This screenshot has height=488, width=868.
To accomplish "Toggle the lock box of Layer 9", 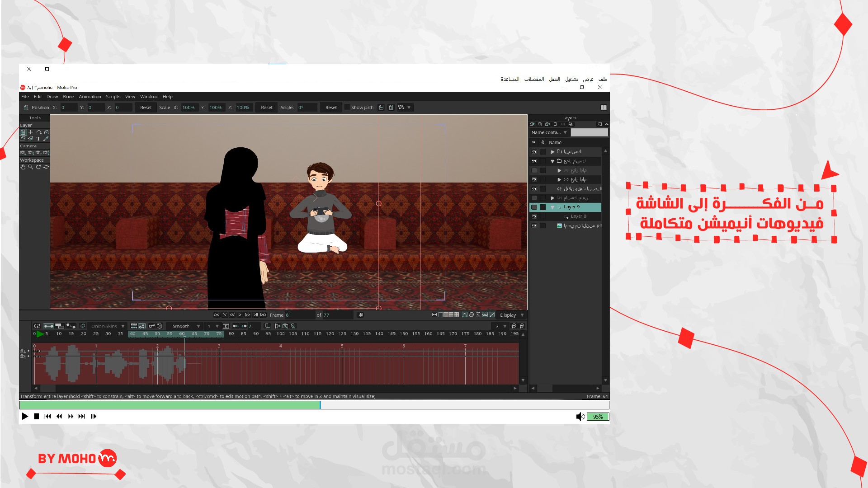I will (x=542, y=207).
